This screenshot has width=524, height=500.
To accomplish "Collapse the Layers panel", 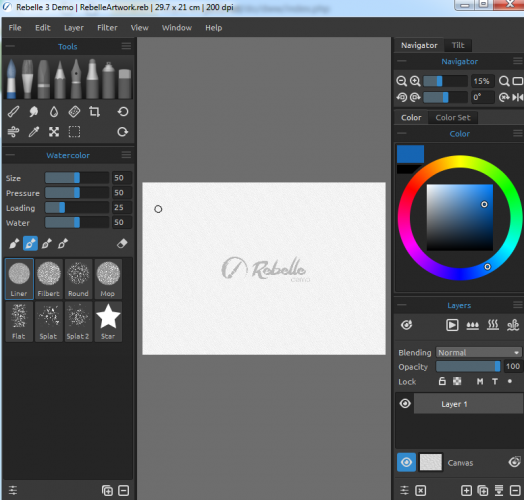I will pos(402,305).
